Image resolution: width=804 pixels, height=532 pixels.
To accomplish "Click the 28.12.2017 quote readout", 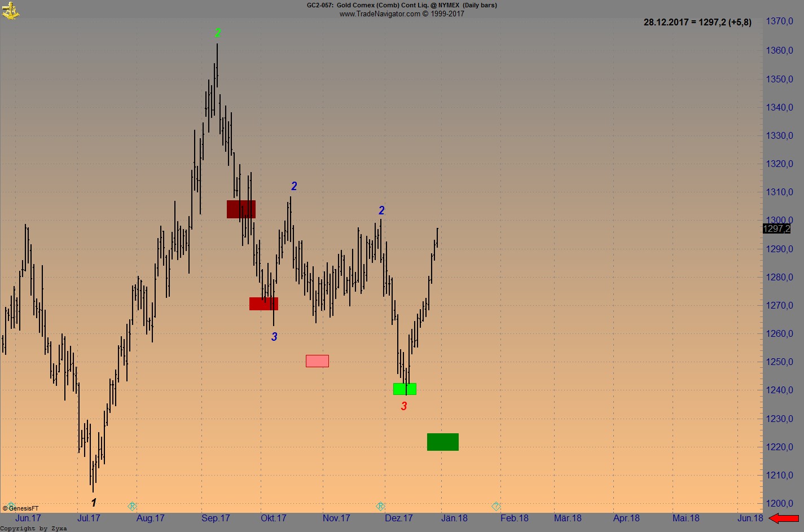I will click(697, 23).
